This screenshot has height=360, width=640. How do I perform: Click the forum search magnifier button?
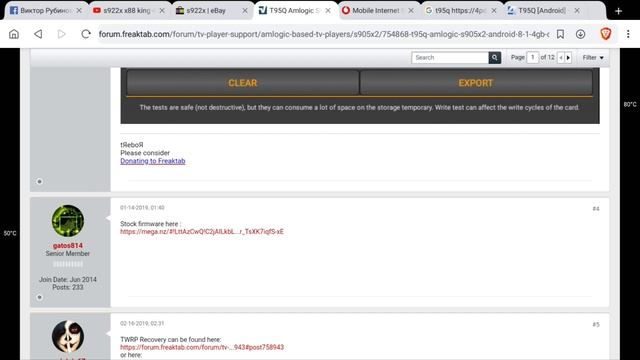[x=495, y=58]
